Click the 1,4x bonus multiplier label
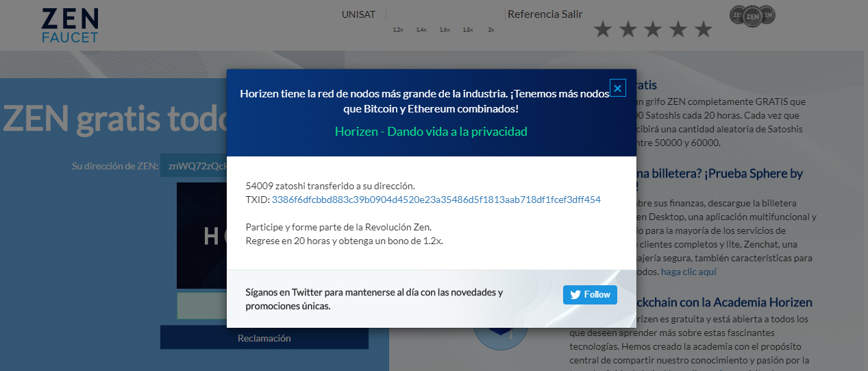 pos(421,29)
